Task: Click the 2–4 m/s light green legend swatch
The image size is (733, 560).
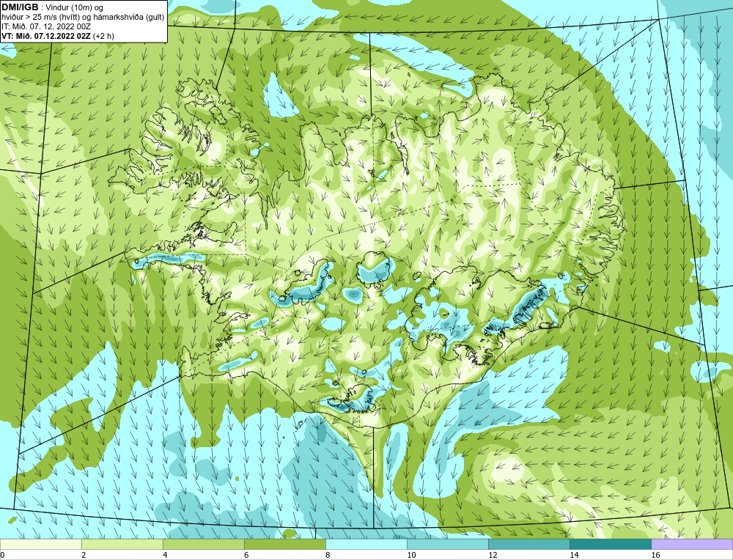Action: click(x=122, y=544)
